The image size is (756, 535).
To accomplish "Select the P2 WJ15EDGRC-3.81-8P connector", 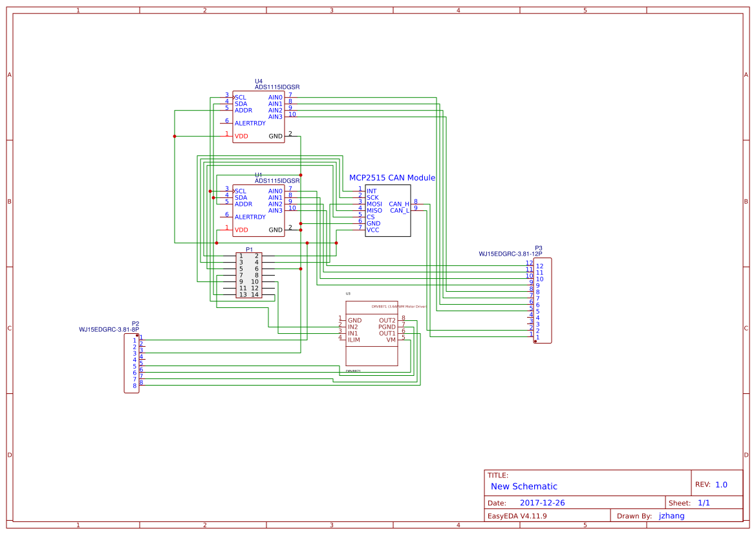I will 132,362.
